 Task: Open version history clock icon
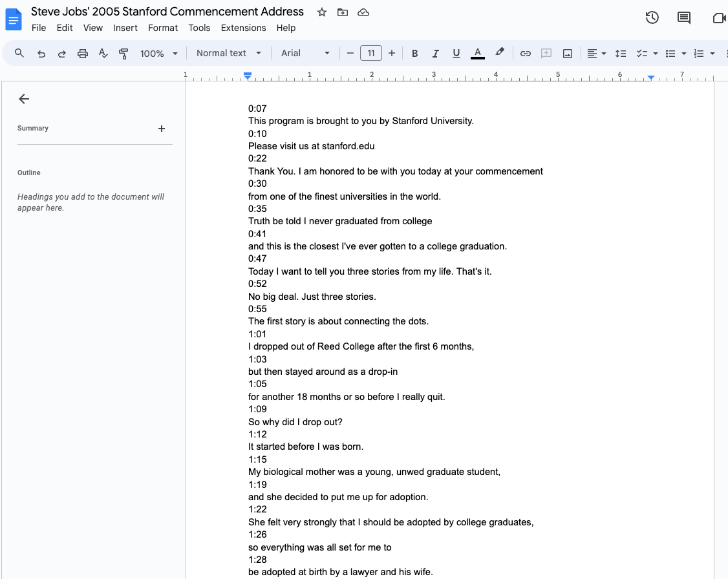point(652,17)
